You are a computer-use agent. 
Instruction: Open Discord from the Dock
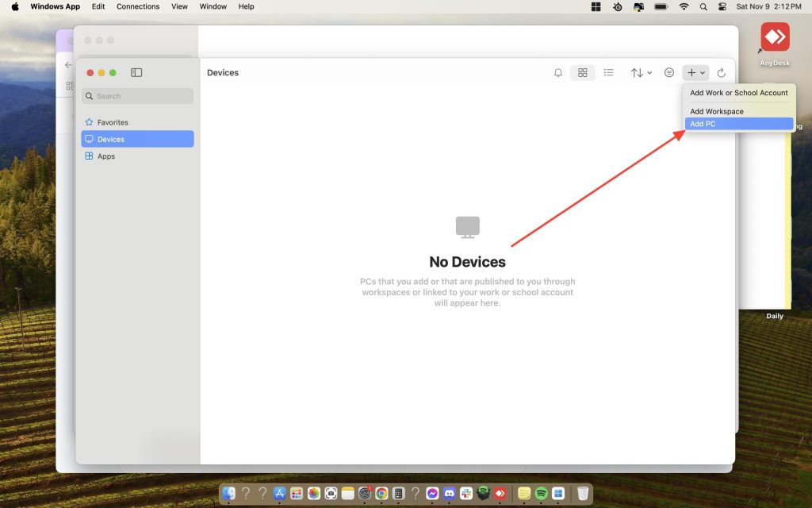(449, 493)
